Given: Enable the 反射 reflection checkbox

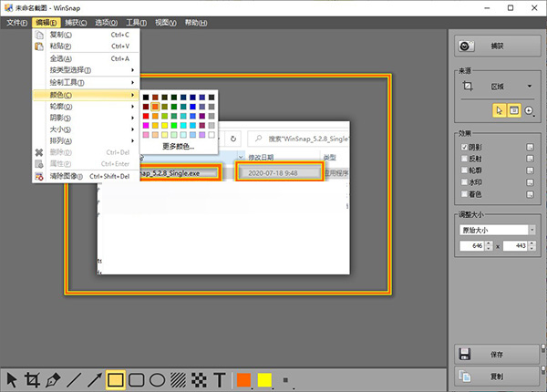Looking at the screenshot, I should tap(464, 159).
